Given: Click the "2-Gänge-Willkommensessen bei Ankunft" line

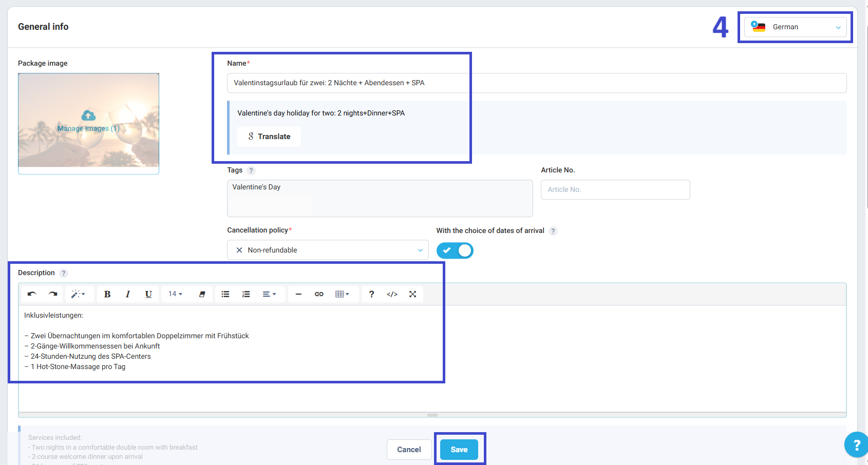Looking at the screenshot, I should click(x=92, y=346).
